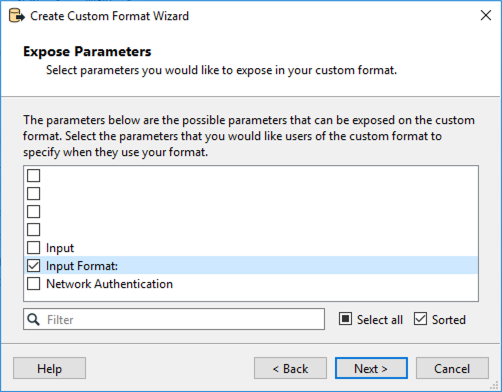The width and height of the screenshot is (502, 392).
Task: Enable the Network Authentication checkbox
Action: click(x=34, y=284)
